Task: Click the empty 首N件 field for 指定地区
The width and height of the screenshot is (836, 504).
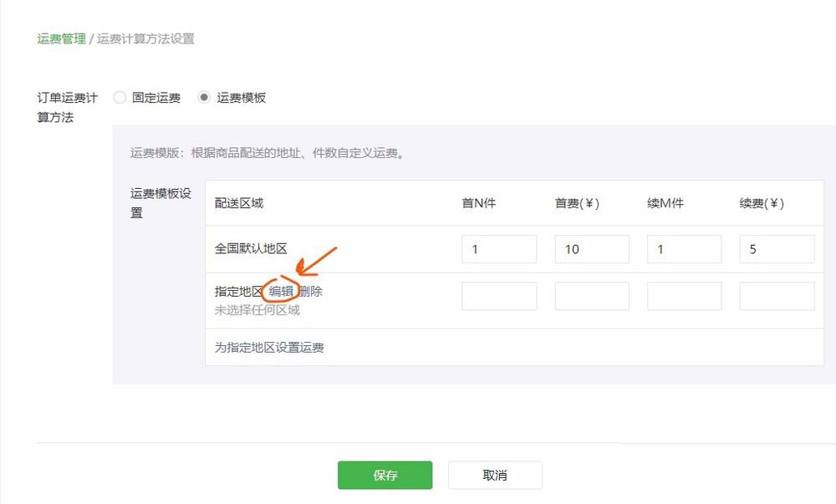Action: point(499,295)
